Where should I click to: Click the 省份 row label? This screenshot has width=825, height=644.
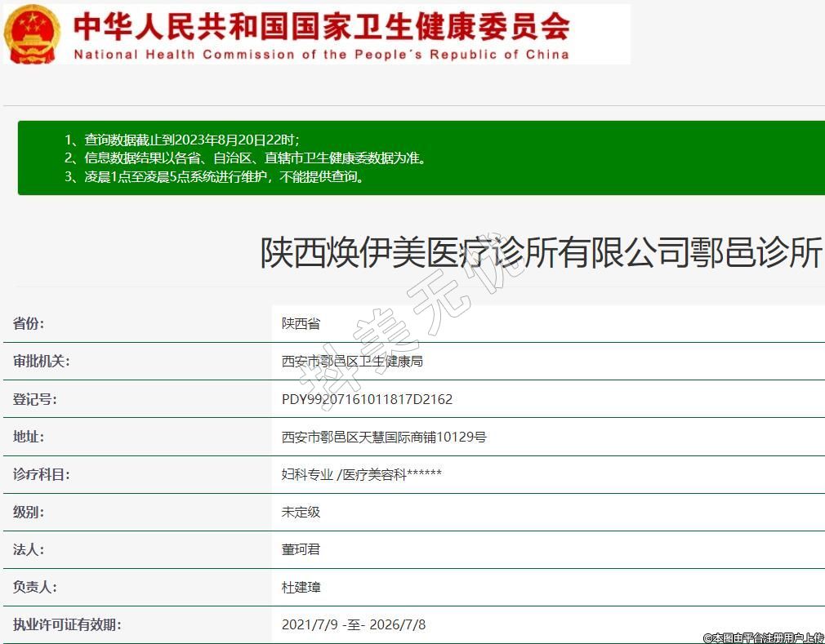pos(29,323)
